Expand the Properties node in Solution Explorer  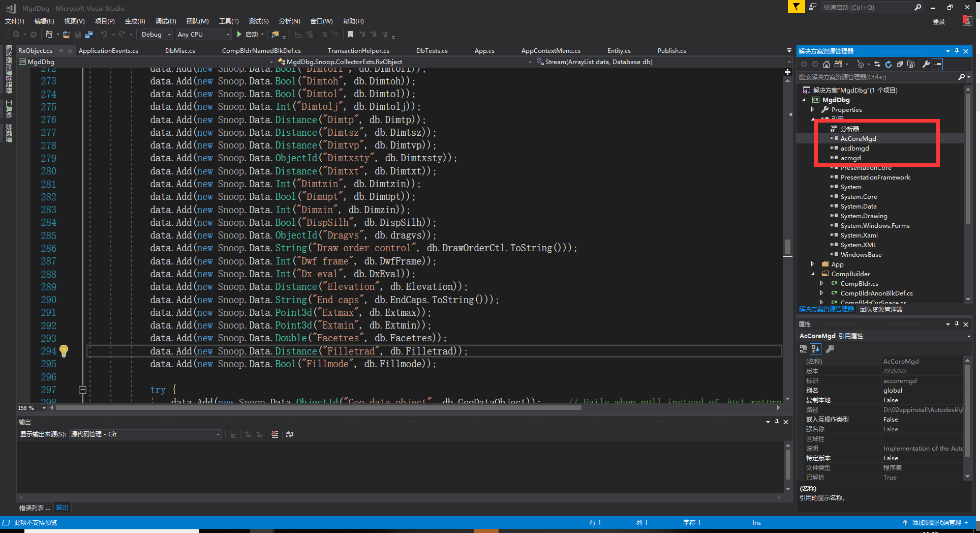tap(812, 109)
